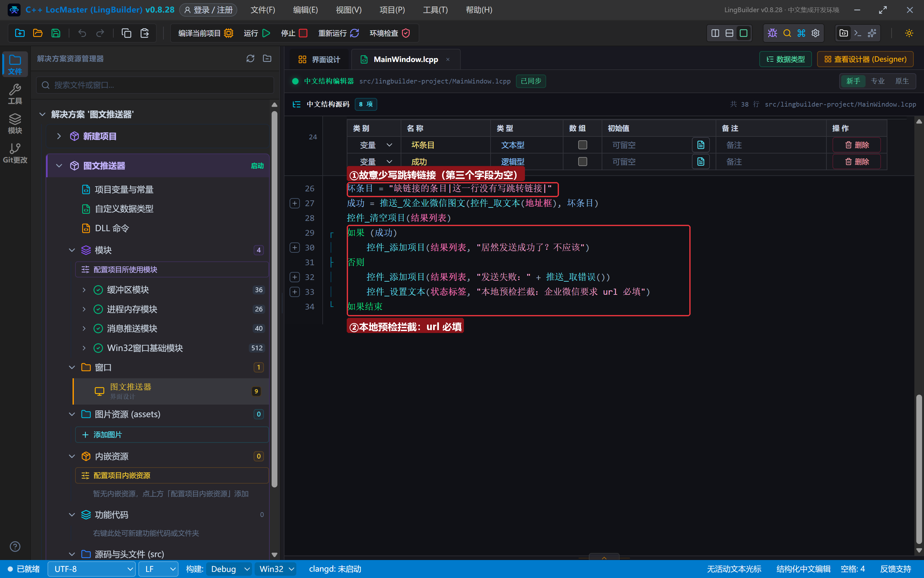Screen dimensions: 924x578
Task: Redo with the redo arrow icon
Action: pos(100,33)
